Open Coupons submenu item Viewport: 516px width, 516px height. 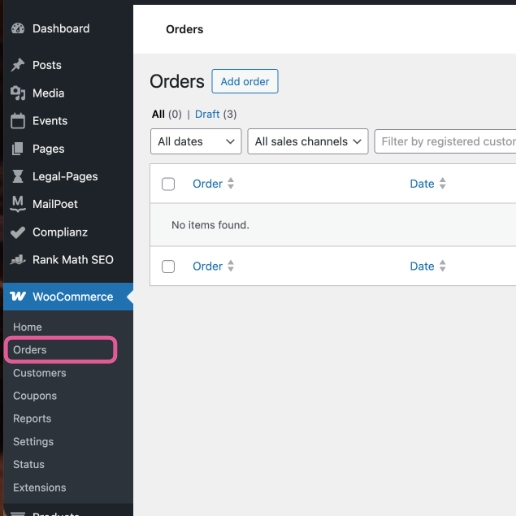[35, 396]
